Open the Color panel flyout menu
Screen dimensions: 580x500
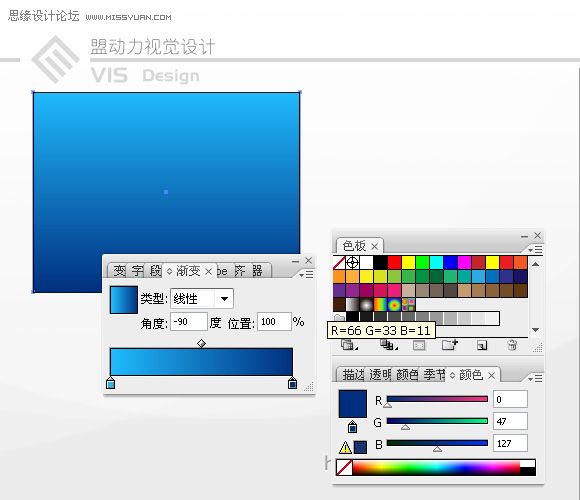coord(535,379)
